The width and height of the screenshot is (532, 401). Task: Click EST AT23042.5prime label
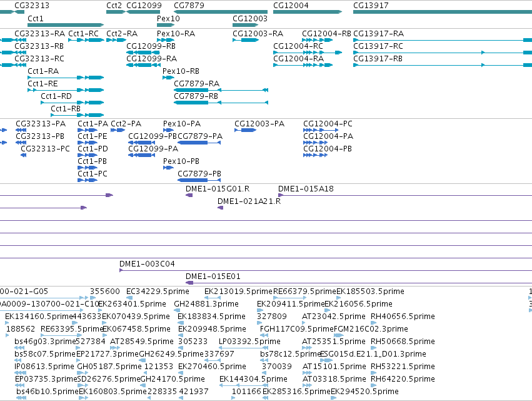tap(334, 317)
